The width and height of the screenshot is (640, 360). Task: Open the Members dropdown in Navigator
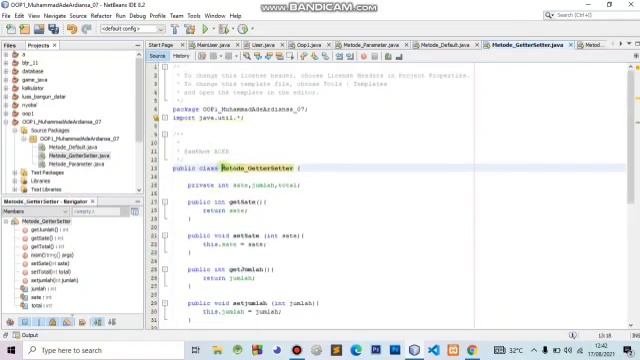[x=35, y=211]
